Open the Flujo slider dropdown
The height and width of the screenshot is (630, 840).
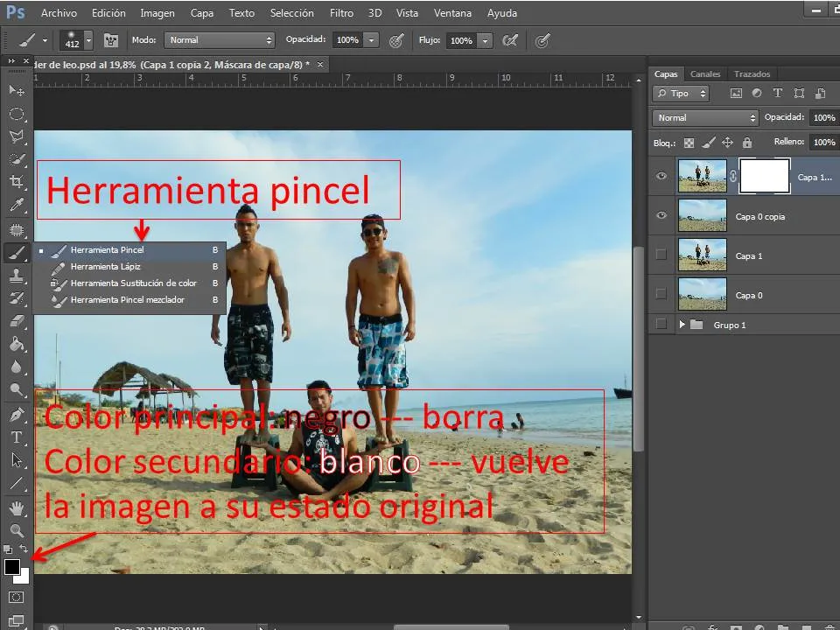485,41
